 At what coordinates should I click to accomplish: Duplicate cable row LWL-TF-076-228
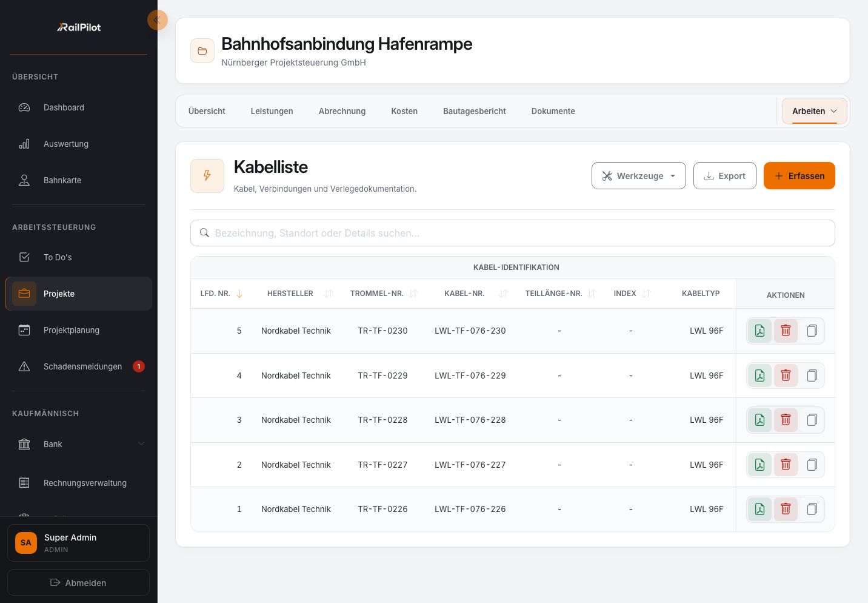pyautogui.click(x=812, y=420)
